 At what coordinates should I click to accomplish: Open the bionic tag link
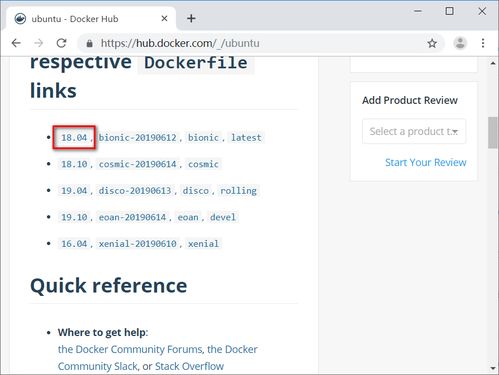(x=203, y=137)
